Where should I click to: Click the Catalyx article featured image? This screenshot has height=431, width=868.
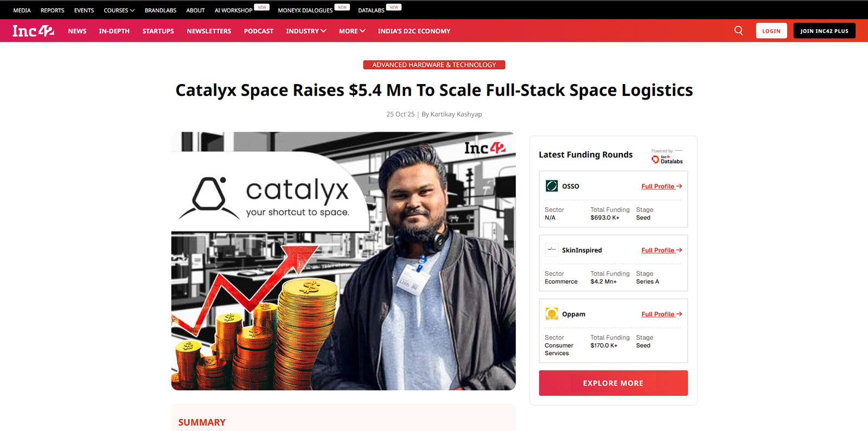(343, 261)
